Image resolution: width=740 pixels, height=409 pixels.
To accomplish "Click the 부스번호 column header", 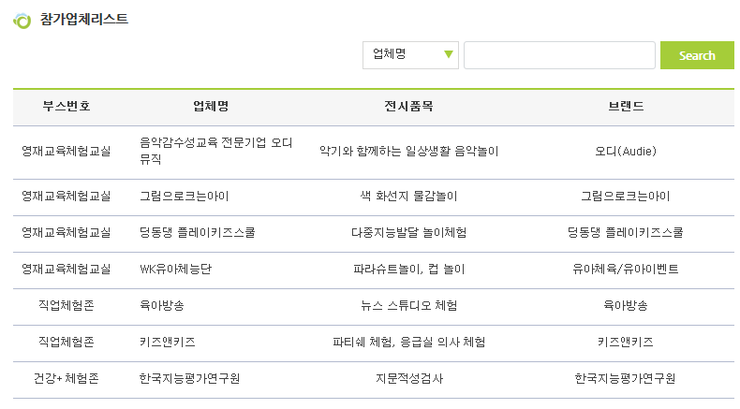I will tap(67, 106).
